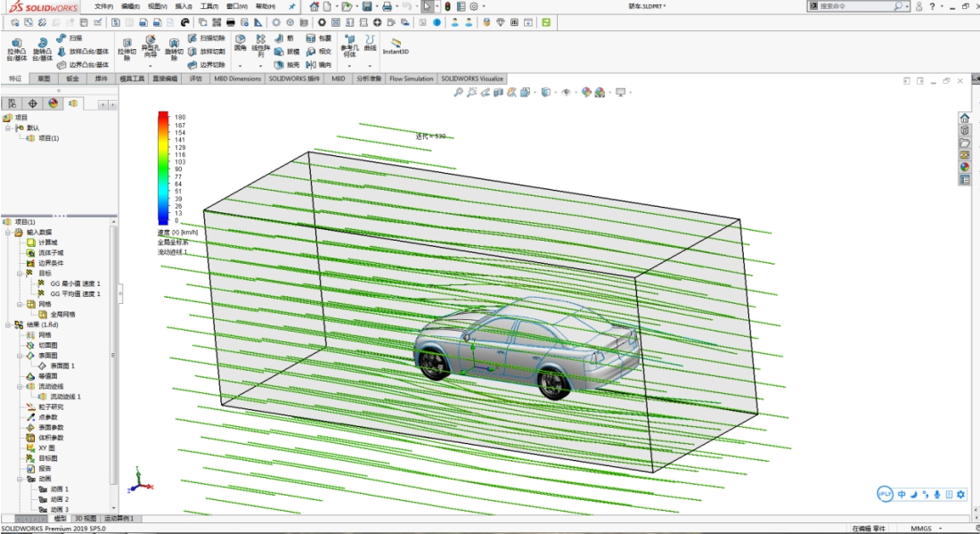
Task: Open the Custom Properties icon in task pane
Action: tap(964, 179)
